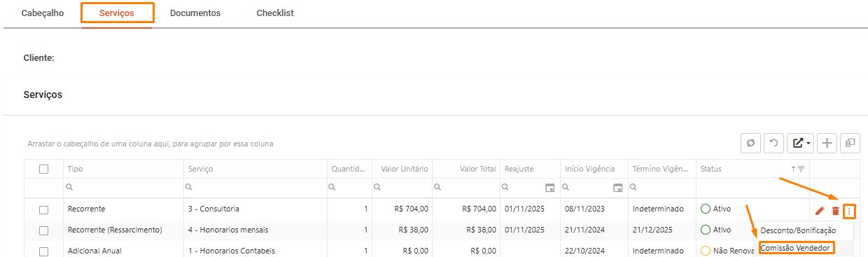Toggle the select-all header checkbox
The width and height of the screenshot is (868, 257).
click(43, 169)
